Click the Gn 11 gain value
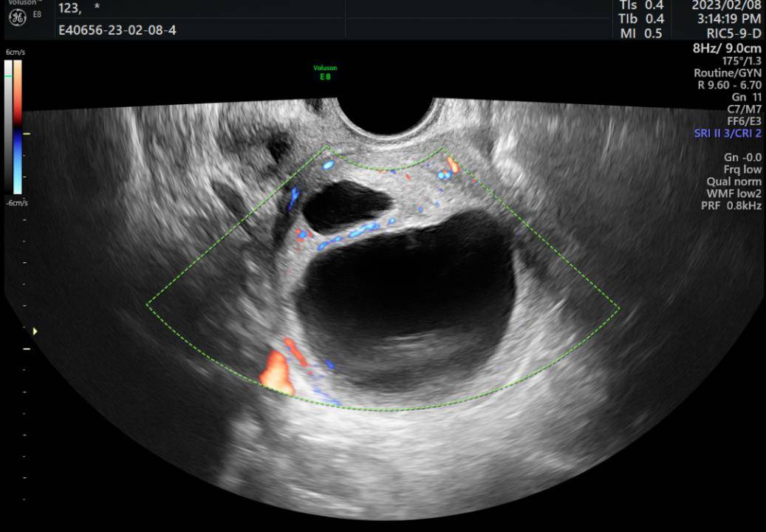766x532 pixels. tap(747, 97)
